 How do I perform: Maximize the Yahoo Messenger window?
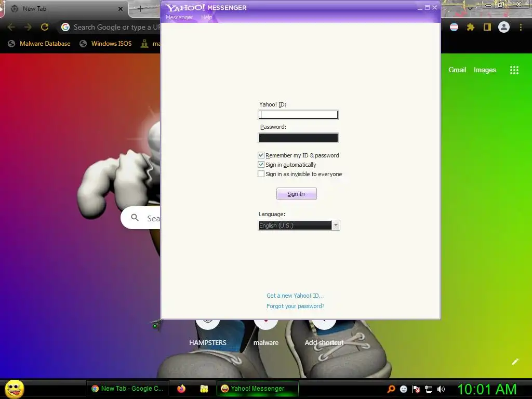pos(427,8)
